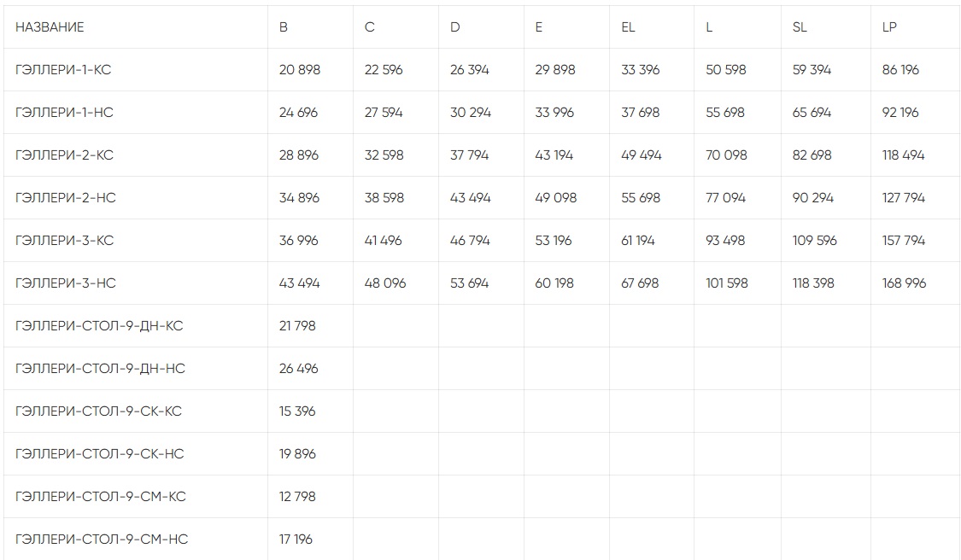Image resolution: width=961 pixels, height=560 pixels.
Task: Click the ГЭЛЛЕРИ-3-НС row name
Action: (x=66, y=283)
